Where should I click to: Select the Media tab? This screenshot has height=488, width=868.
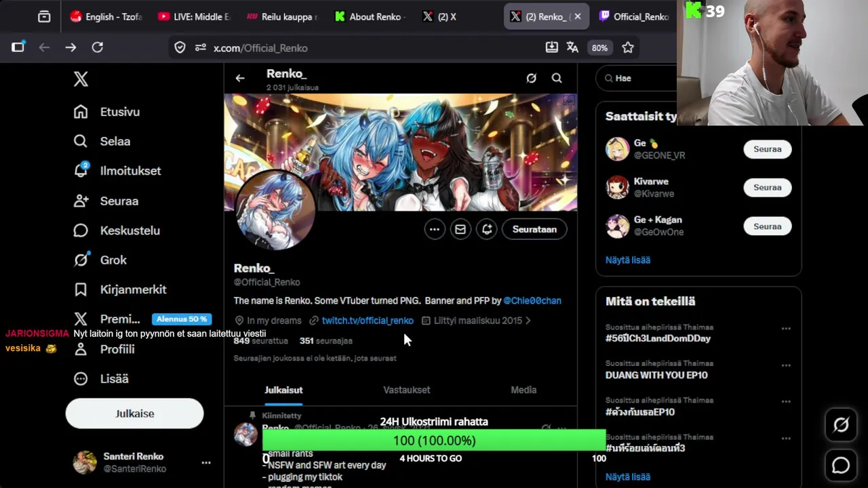pos(524,390)
